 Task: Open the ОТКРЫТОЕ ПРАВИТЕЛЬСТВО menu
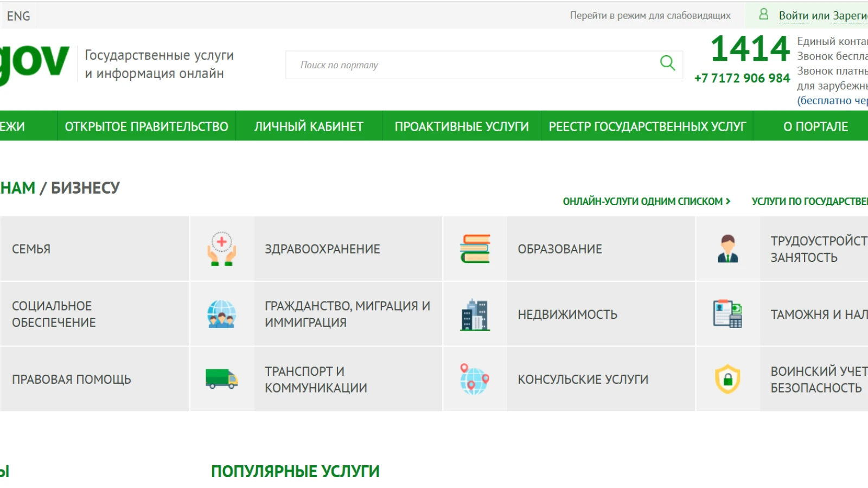[x=146, y=126]
